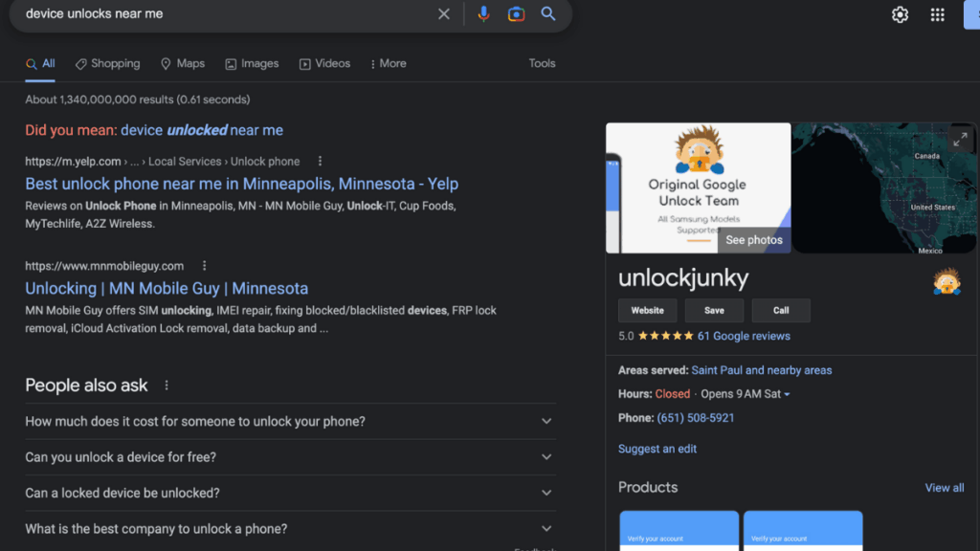Open 'Unlocking | MN Mobile Guy' result
Viewport: 980px width, 551px height.
(x=167, y=289)
